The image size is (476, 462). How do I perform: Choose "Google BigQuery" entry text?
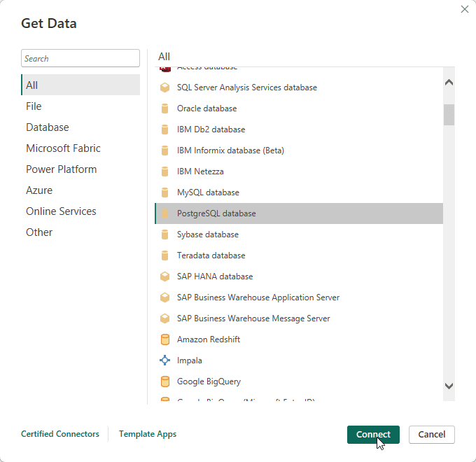pyautogui.click(x=209, y=381)
